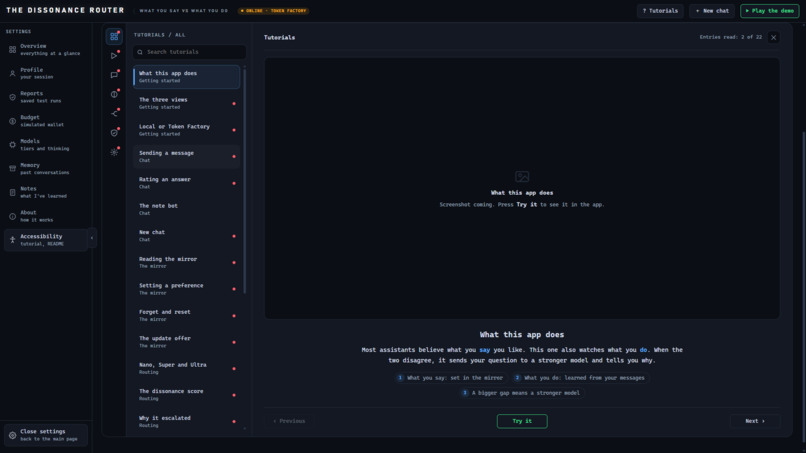
Task: Select tutorial 'The three views'
Action: coord(187,103)
